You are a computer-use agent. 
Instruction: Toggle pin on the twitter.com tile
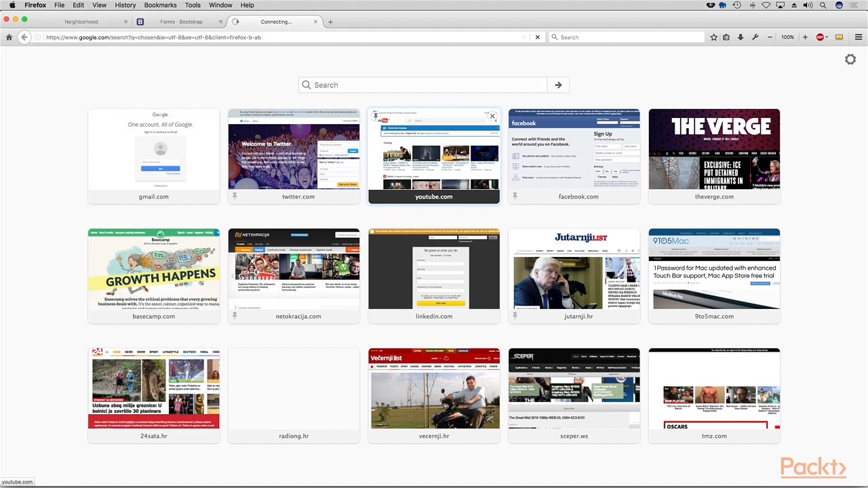235,197
